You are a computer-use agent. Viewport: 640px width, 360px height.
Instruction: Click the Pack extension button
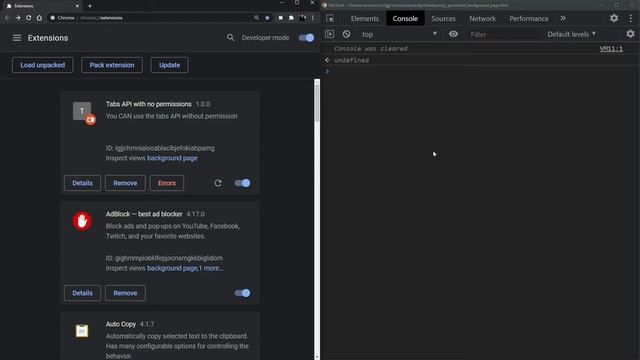(x=112, y=65)
